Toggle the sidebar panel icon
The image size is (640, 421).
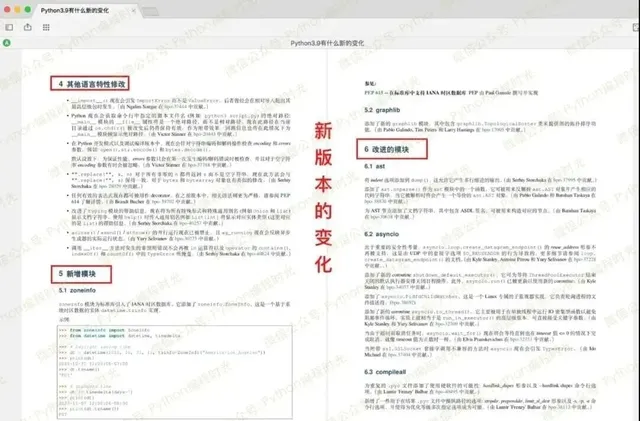(x=9, y=27)
